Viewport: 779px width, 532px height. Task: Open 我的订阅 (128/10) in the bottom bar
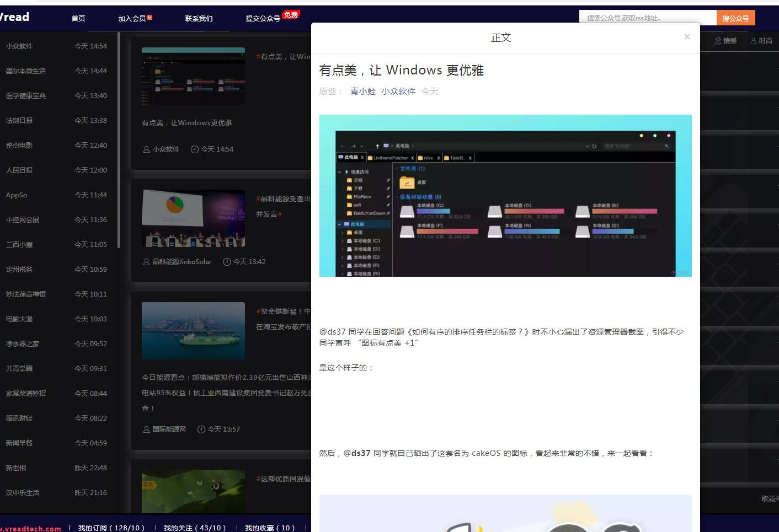point(111,528)
